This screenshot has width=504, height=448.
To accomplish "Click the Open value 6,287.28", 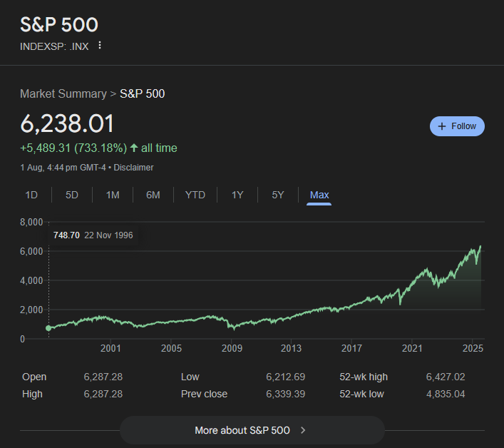I will [103, 377].
